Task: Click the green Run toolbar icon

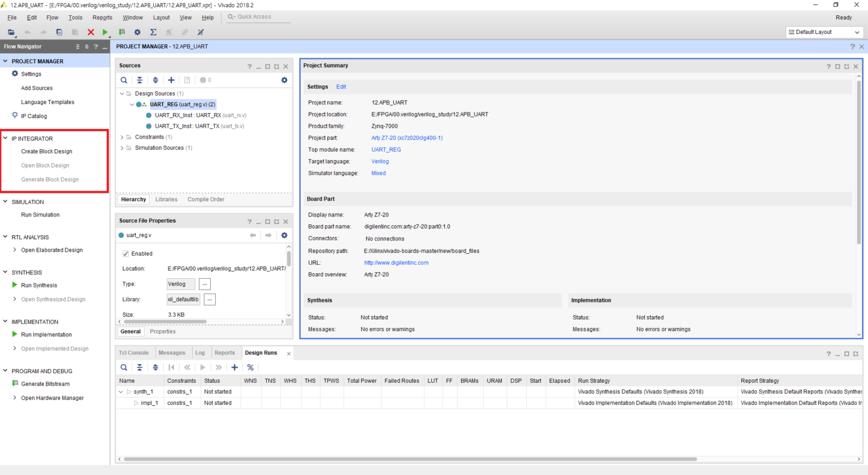Action: coord(105,32)
